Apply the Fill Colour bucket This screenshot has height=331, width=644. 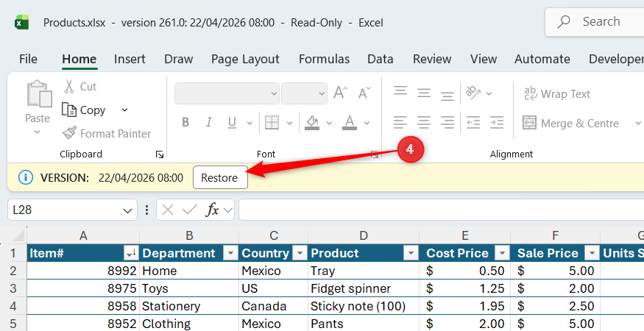pyautogui.click(x=312, y=122)
